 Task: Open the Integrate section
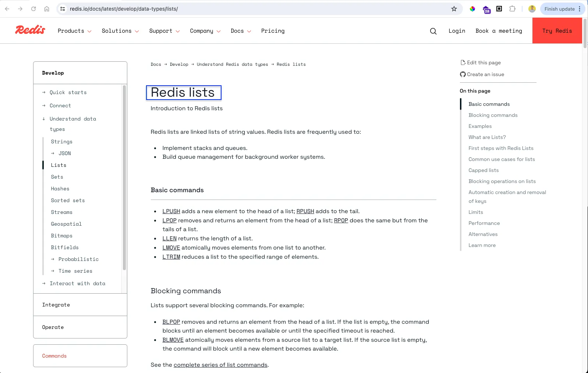click(x=80, y=305)
